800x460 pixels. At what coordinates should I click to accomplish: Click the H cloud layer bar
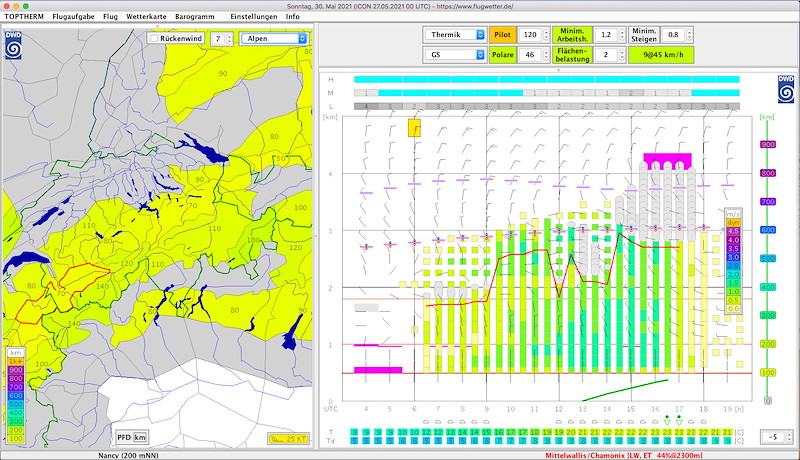point(547,80)
